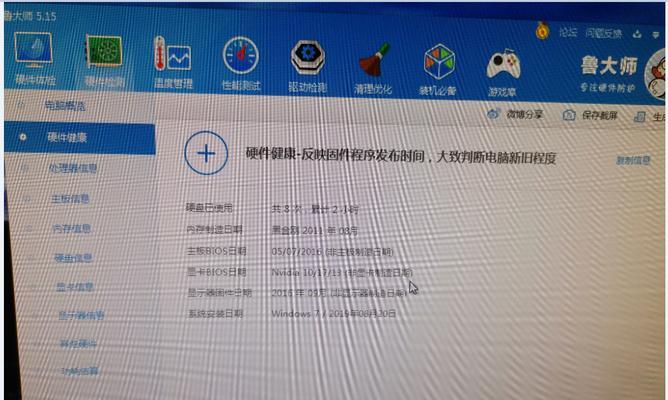Open the 论坛 link
Viewport: 668px width, 400px height.
tap(568, 32)
